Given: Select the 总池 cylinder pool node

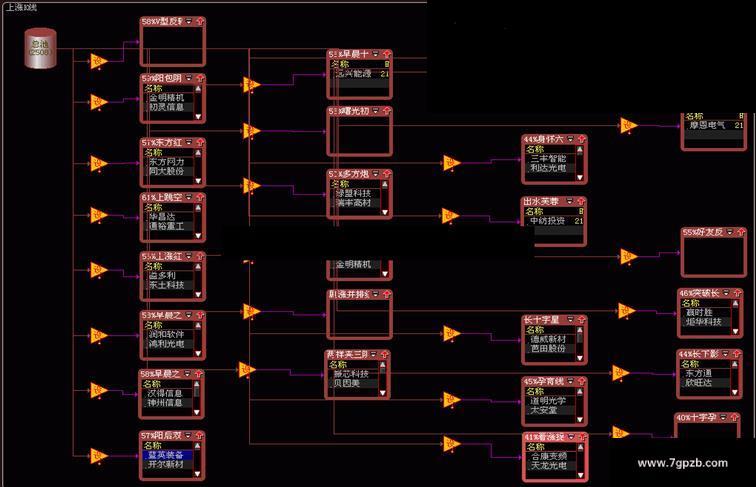Looking at the screenshot, I should coord(40,48).
